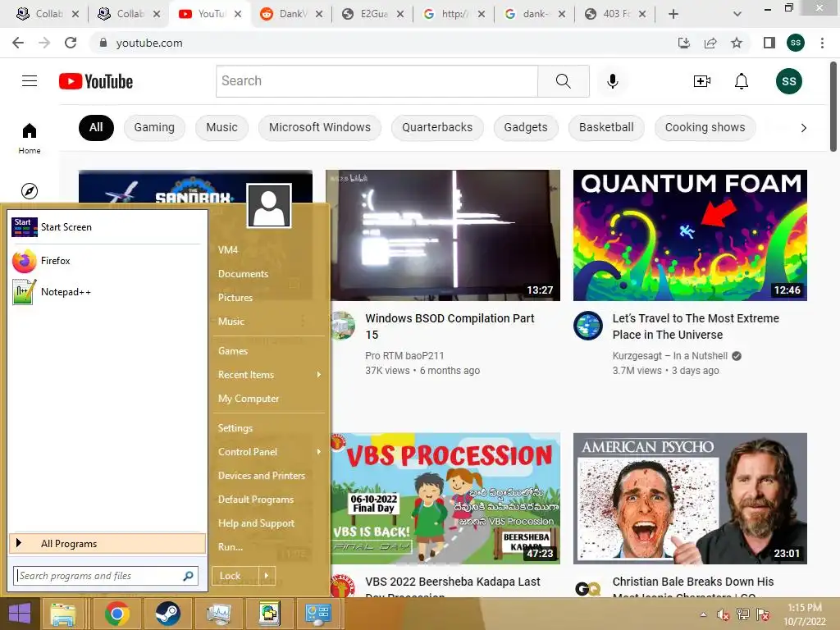Click the Windows Start button
Screen dimensions: 840x630
(x=20, y=614)
